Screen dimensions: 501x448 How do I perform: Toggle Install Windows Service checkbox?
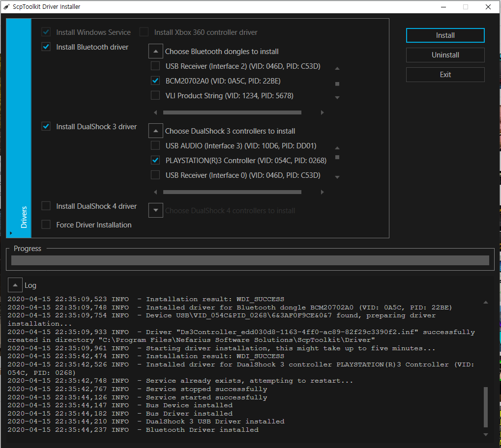coord(46,32)
